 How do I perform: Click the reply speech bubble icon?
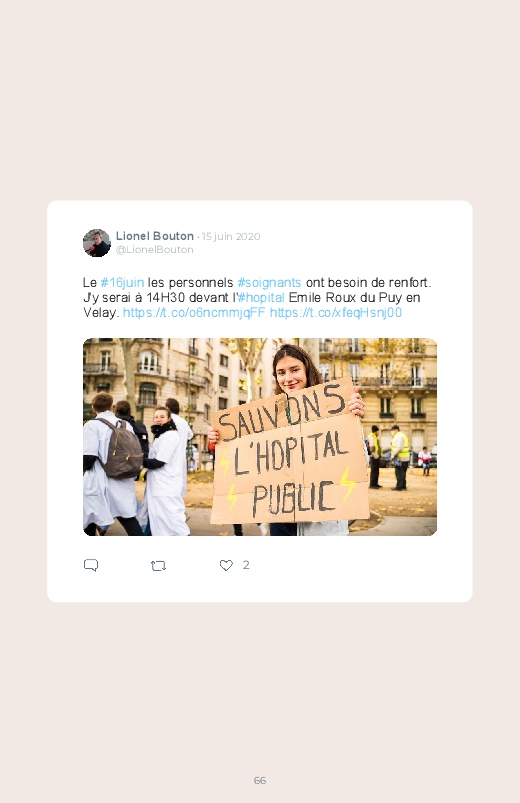tap(91, 565)
